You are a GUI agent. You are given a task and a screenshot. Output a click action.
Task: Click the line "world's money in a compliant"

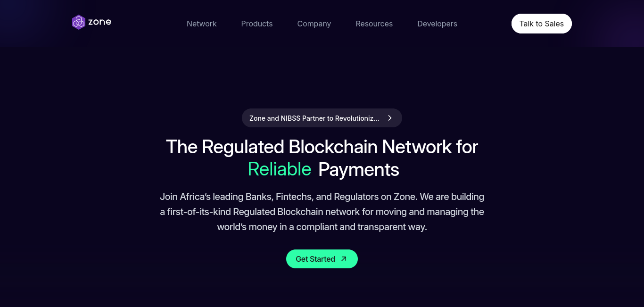click(322, 227)
